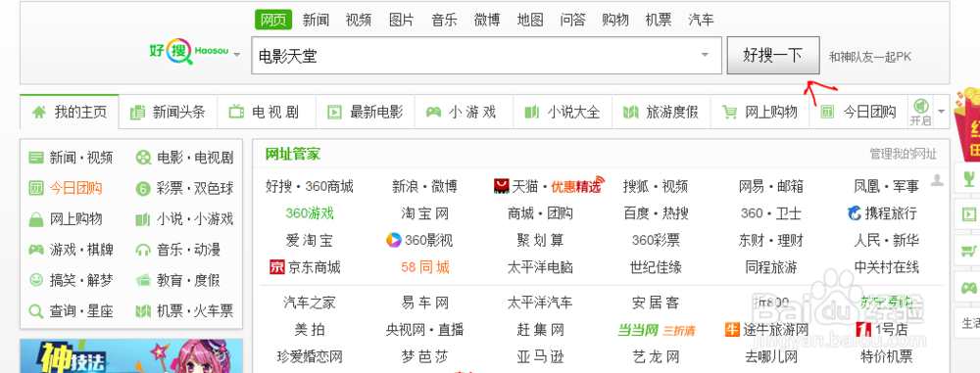Expand the arrow next to 开启

click(941, 113)
